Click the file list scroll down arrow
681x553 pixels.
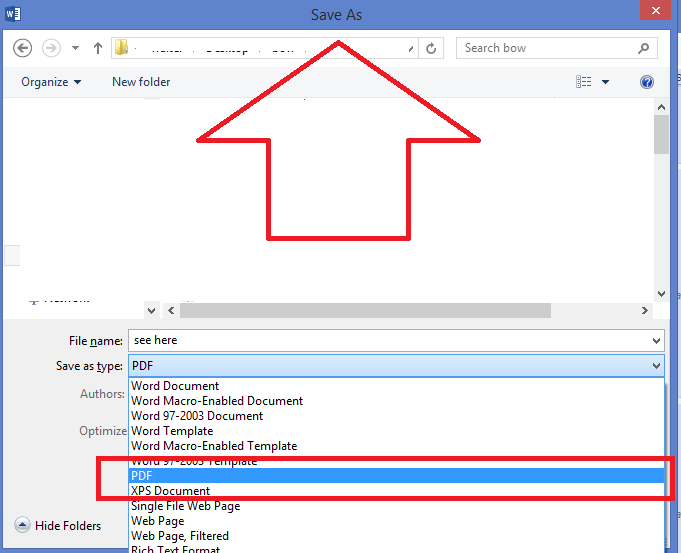click(661, 294)
